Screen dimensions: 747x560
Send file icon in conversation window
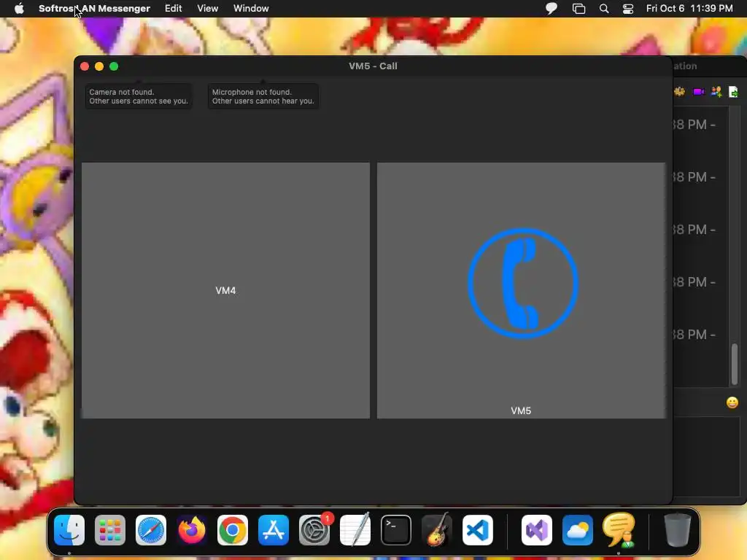733,92
